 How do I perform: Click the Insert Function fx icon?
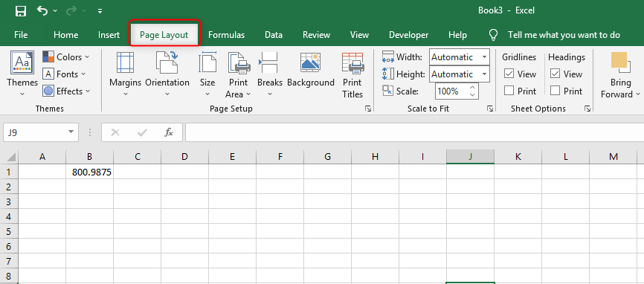click(x=168, y=132)
